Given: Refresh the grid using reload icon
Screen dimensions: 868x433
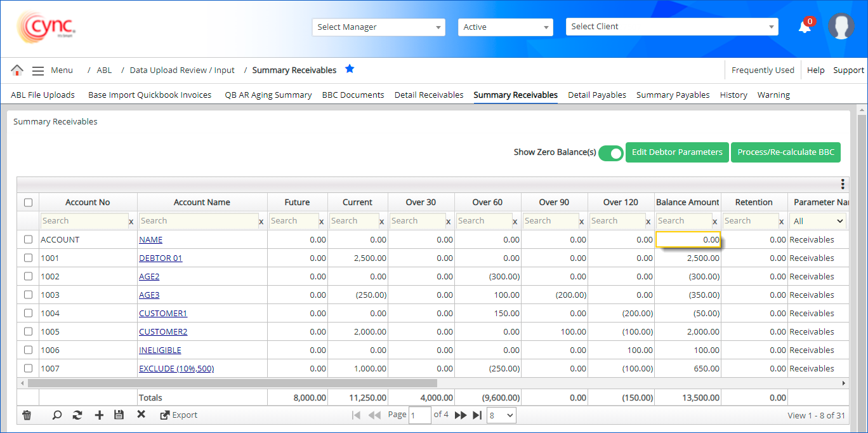Looking at the screenshot, I should coord(77,415).
